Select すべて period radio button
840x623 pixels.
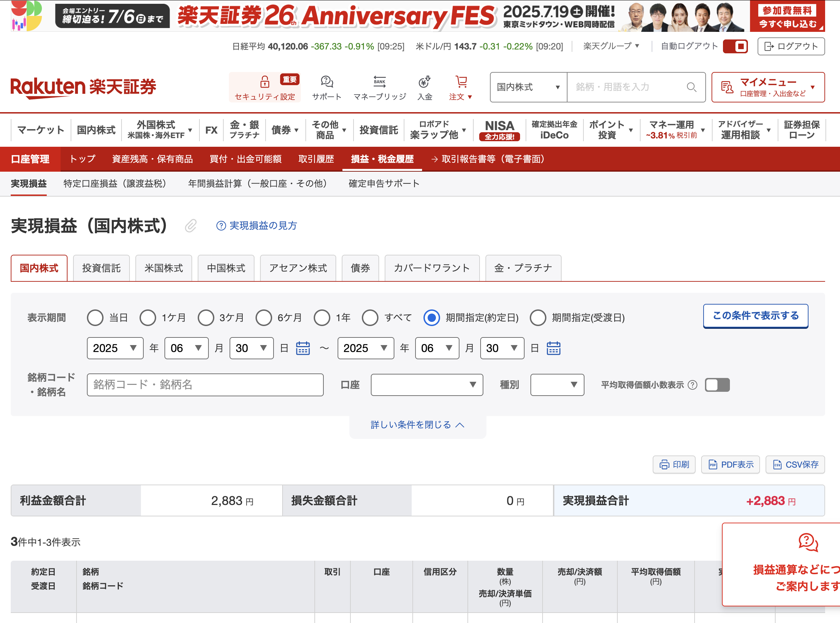coord(370,317)
